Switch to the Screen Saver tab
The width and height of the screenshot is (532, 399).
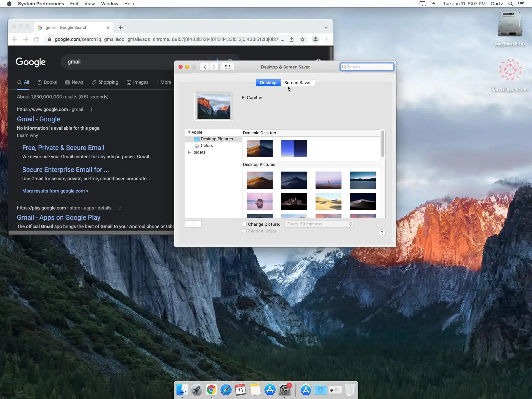pyautogui.click(x=298, y=82)
